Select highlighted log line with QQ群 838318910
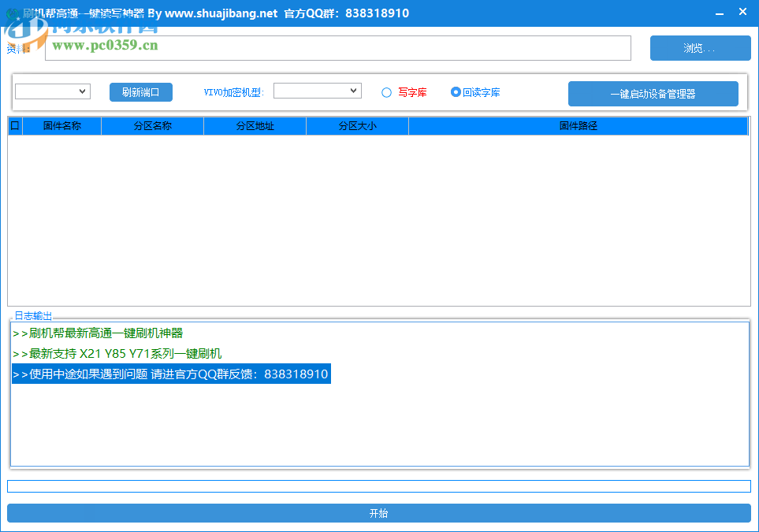This screenshot has height=532, width=759. pyautogui.click(x=171, y=374)
